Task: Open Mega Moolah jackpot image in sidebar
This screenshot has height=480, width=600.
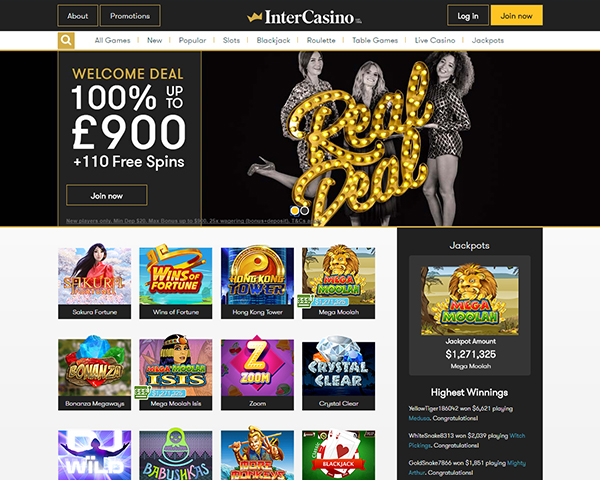Action: click(x=470, y=301)
